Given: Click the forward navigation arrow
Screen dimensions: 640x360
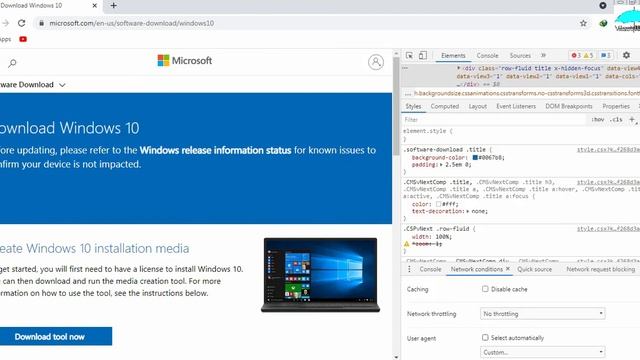Looking at the screenshot, I should [x=5, y=23].
